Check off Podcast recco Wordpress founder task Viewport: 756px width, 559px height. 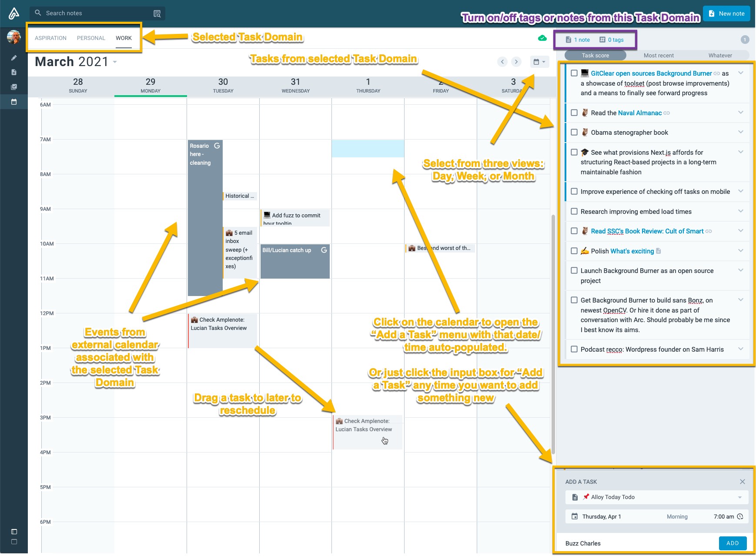(574, 349)
